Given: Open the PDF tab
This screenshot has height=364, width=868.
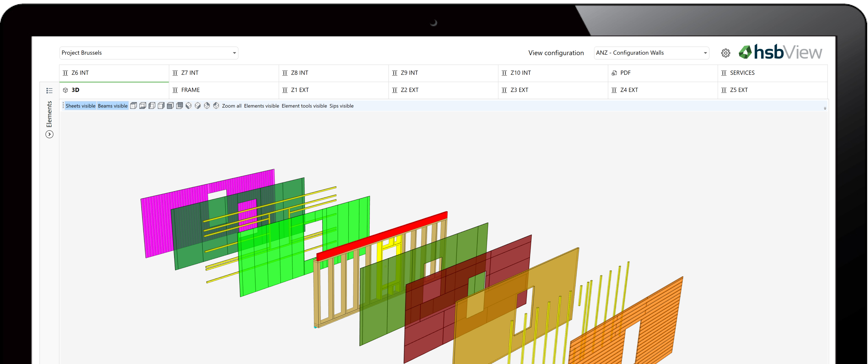Looking at the screenshot, I should (663, 73).
